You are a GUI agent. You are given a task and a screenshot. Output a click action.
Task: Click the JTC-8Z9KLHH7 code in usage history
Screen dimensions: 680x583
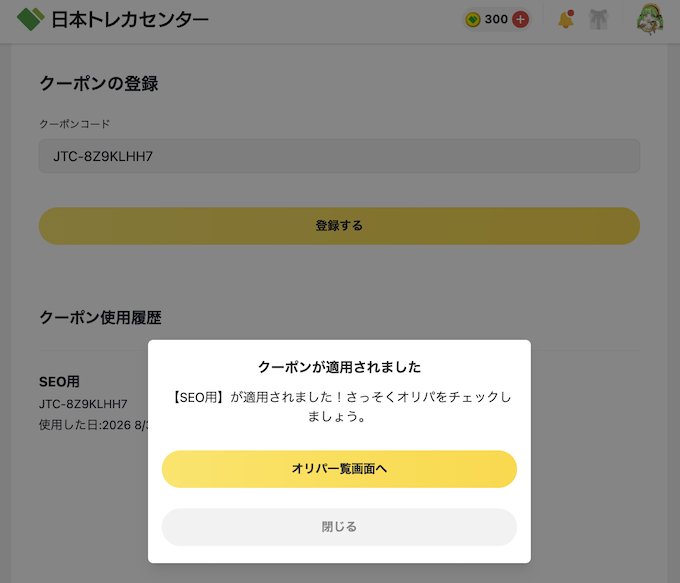pyautogui.click(x=83, y=404)
